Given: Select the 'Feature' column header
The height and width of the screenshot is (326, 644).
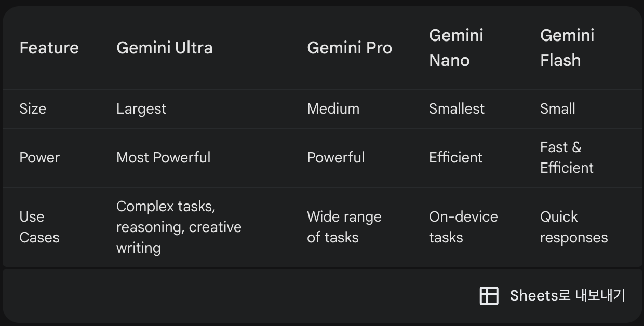Looking at the screenshot, I should point(49,48).
